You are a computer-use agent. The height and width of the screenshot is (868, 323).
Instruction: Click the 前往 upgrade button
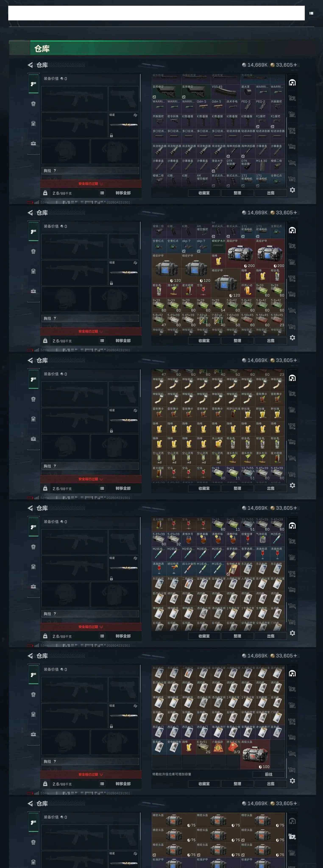(x=269, y=774)
